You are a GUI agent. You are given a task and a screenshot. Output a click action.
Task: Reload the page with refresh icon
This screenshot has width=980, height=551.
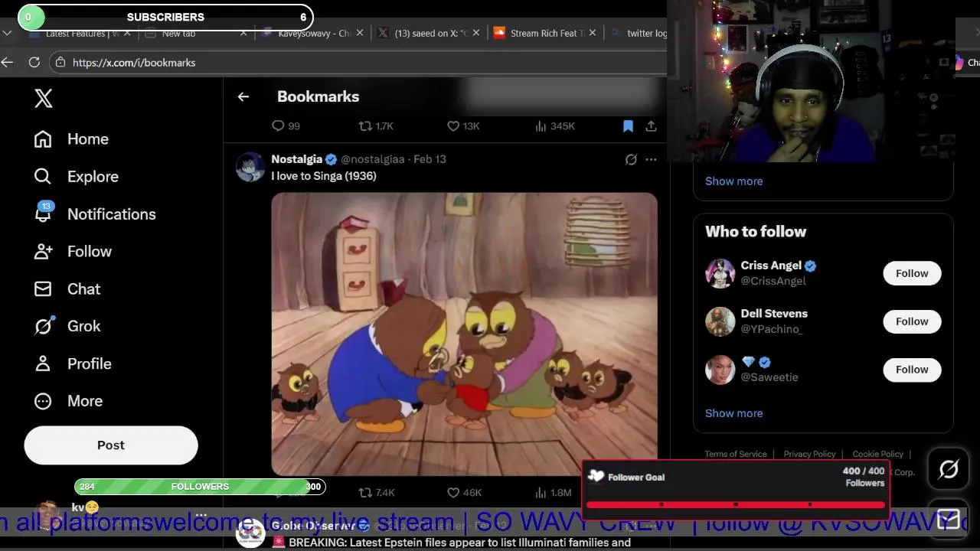coord(34,62)
